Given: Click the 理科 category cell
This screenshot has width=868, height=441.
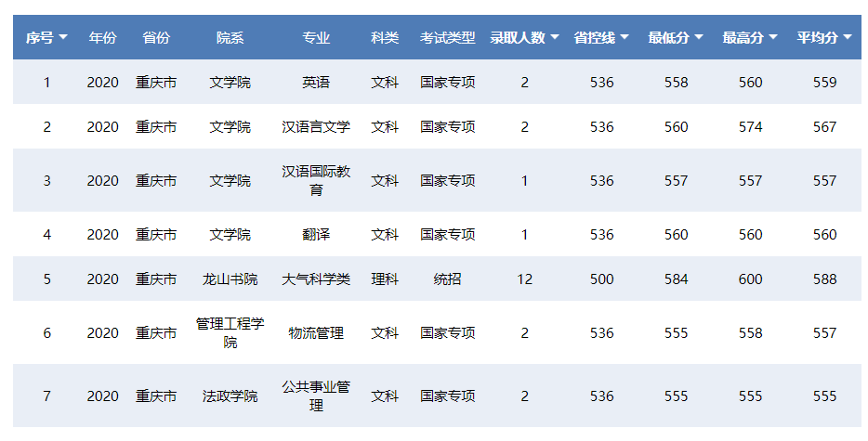Looking at the screenshot, I should click(x=385, y=279).
